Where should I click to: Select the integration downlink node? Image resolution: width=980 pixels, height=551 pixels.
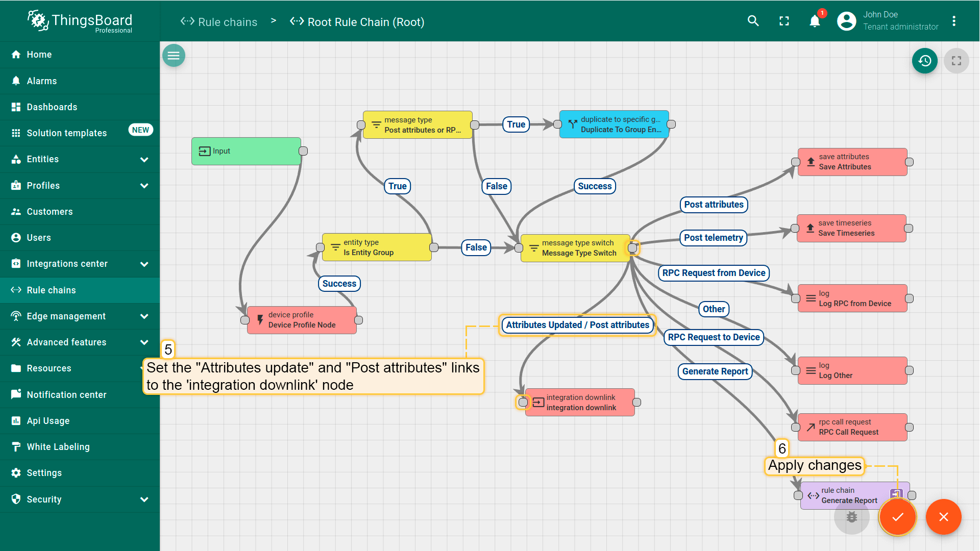coord(580,403)
